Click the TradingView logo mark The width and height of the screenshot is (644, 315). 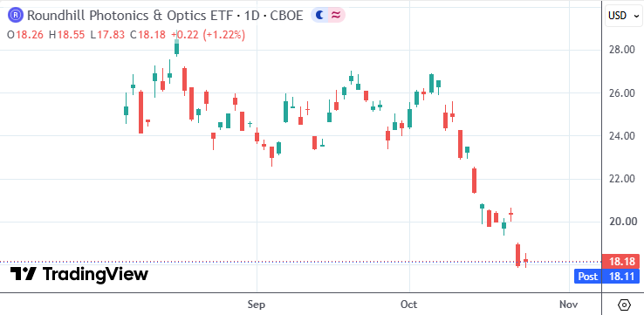pos(24,273)
